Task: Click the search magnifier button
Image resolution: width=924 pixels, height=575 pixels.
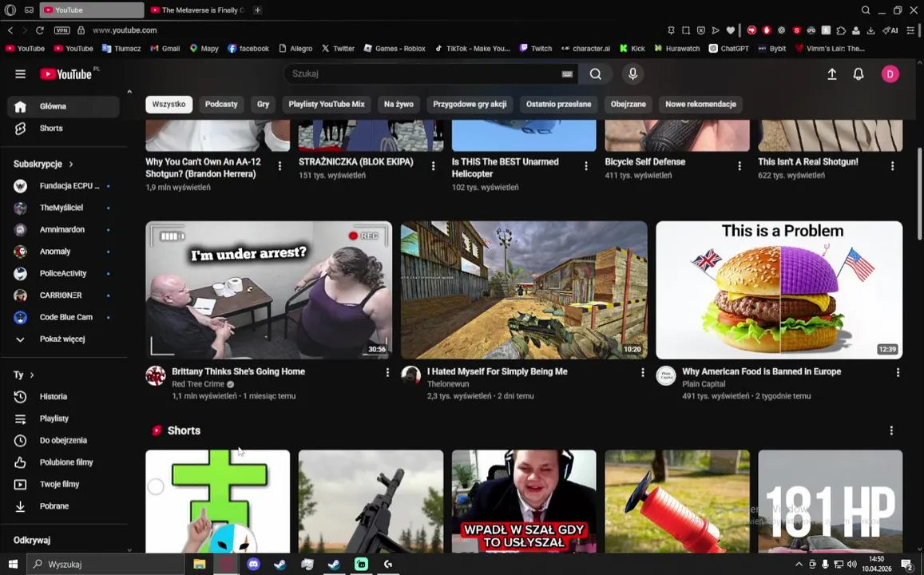Action: click(595, 73)
